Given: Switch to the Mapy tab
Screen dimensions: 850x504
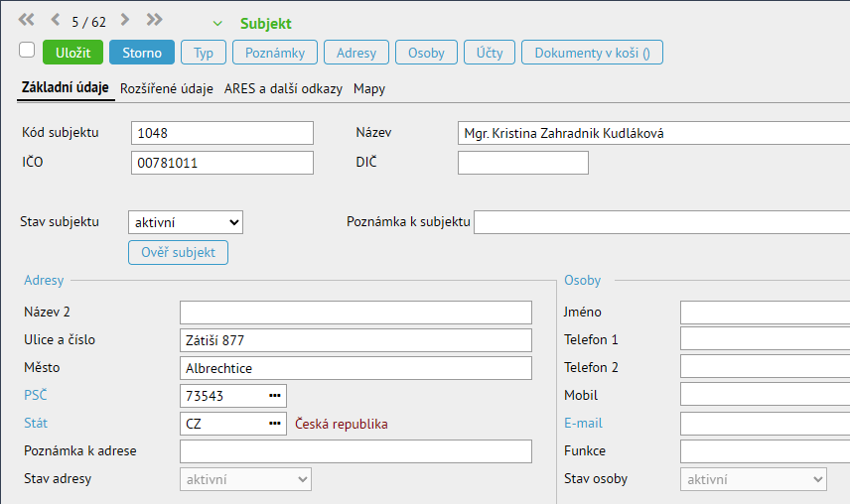Looking at the screenshot, I should pyautogui.click(x=369, y=88).
